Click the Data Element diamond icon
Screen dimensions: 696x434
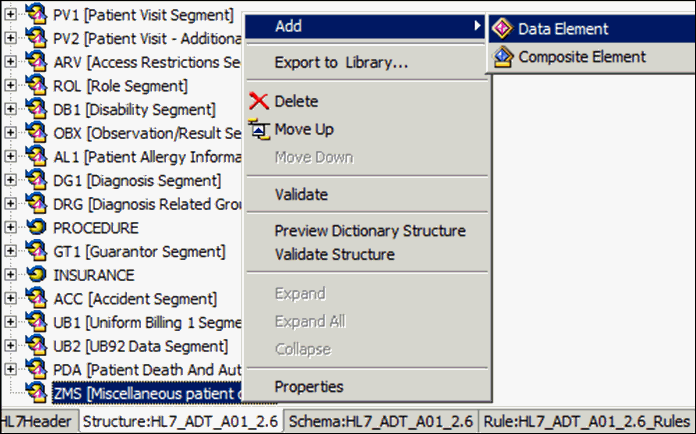(502, 29)
